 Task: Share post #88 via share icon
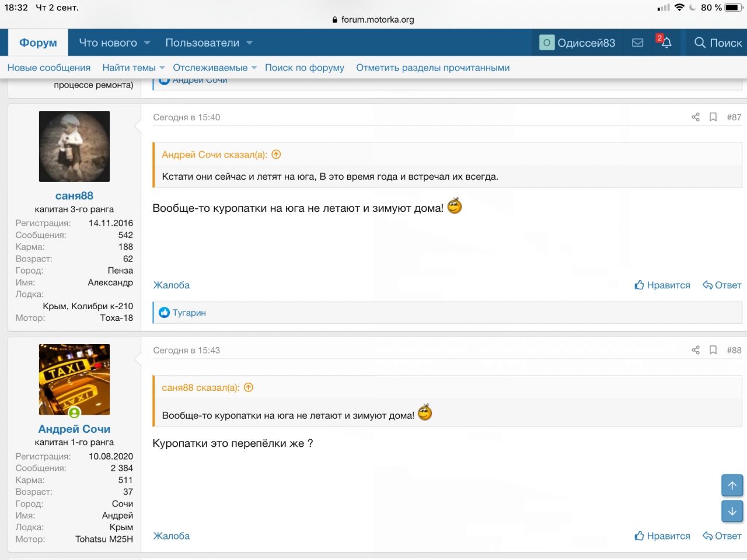(x=695, y=350)
